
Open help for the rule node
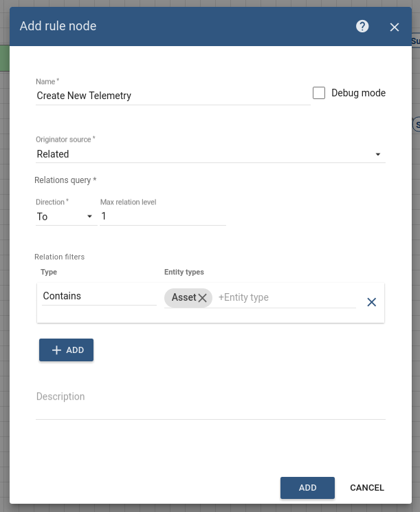click(x=362, y=26)
